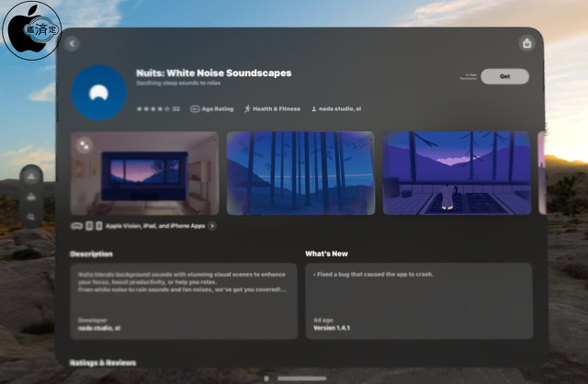
Task: Open the star rating with 32 reviews
Action: (158, 109)
